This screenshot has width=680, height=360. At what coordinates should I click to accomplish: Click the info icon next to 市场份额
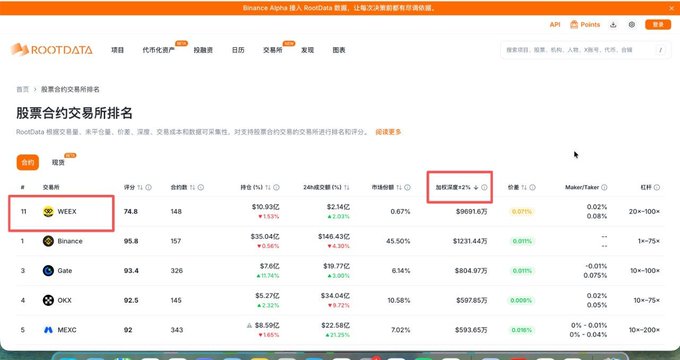[407, 187]
